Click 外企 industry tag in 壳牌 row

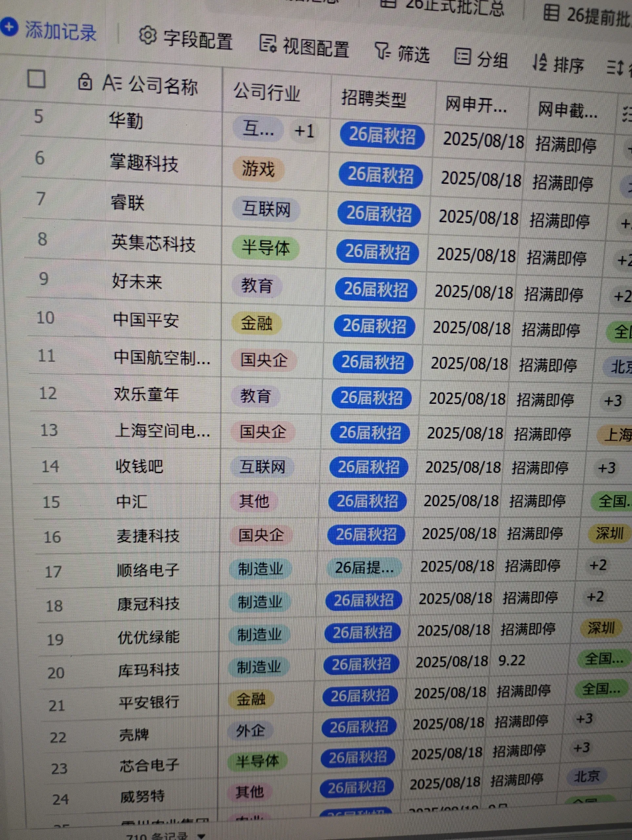click(x=251, y=731)
